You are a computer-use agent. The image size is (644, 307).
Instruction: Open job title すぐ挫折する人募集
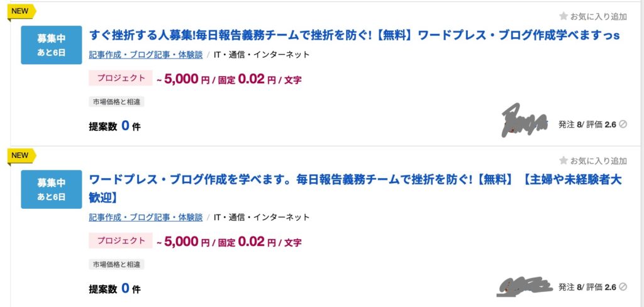pos(354,35)
